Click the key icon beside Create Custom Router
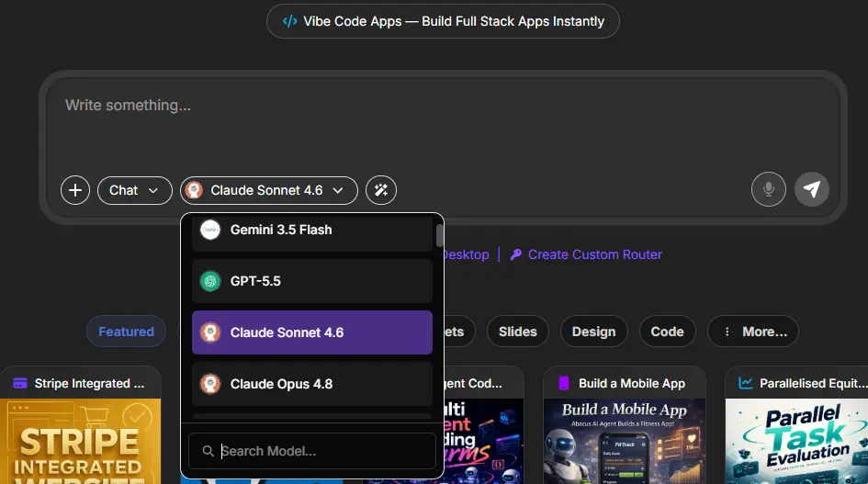Screen dimensions: 868x484 [516, 254]
